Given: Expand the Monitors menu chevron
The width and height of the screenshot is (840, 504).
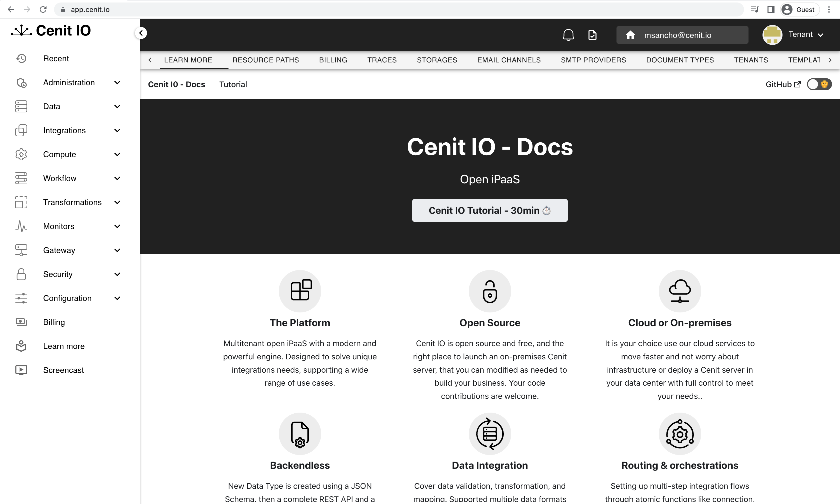Looking at the screenshot, I should [117, 226].
